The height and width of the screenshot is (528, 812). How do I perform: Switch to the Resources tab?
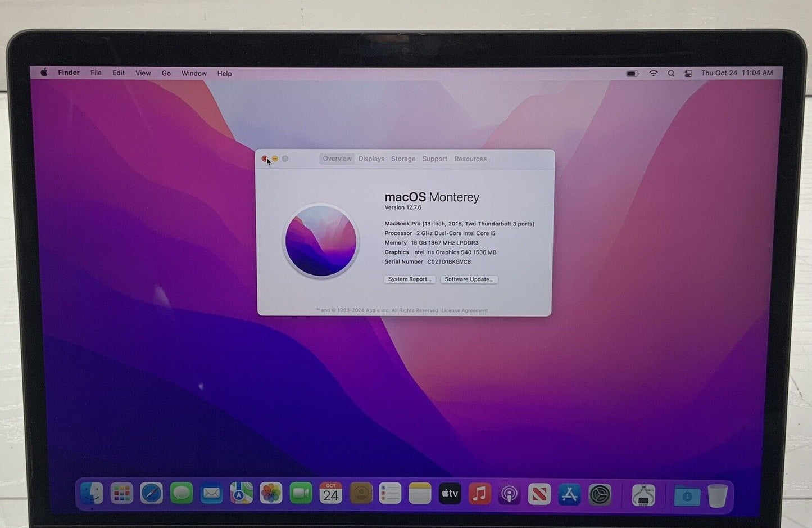pyautogui.click(x=470, y=159)
